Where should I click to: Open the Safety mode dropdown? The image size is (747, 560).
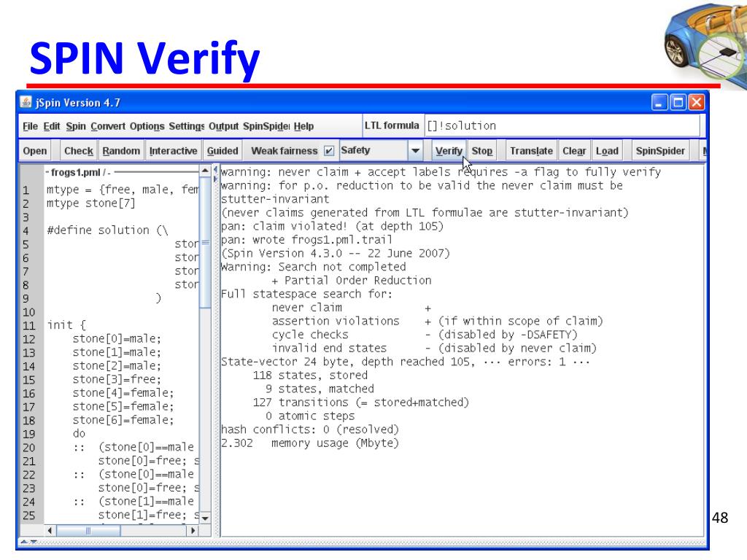coord(417,150)
